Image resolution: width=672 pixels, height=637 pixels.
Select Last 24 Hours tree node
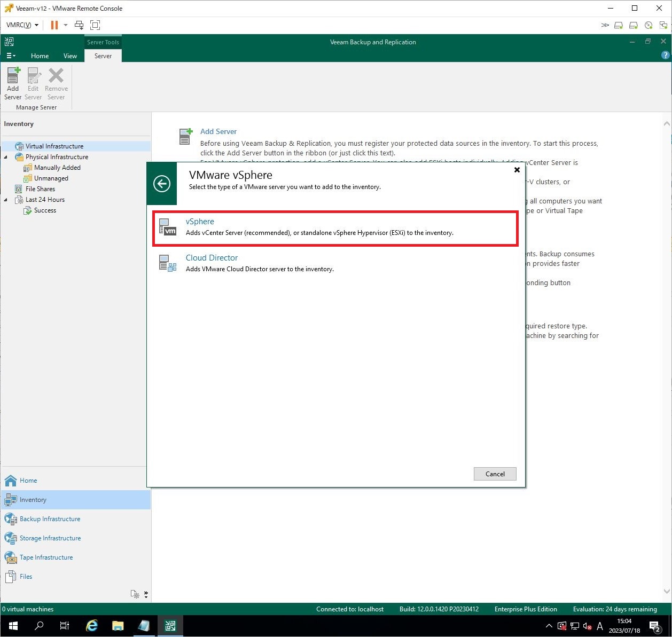[45, 199]
